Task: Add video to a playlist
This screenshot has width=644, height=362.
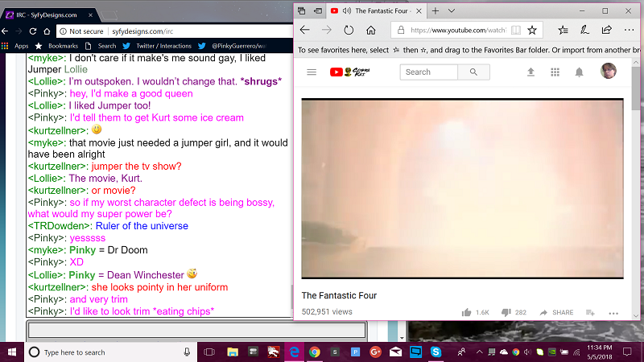Action: pos(590,312)
